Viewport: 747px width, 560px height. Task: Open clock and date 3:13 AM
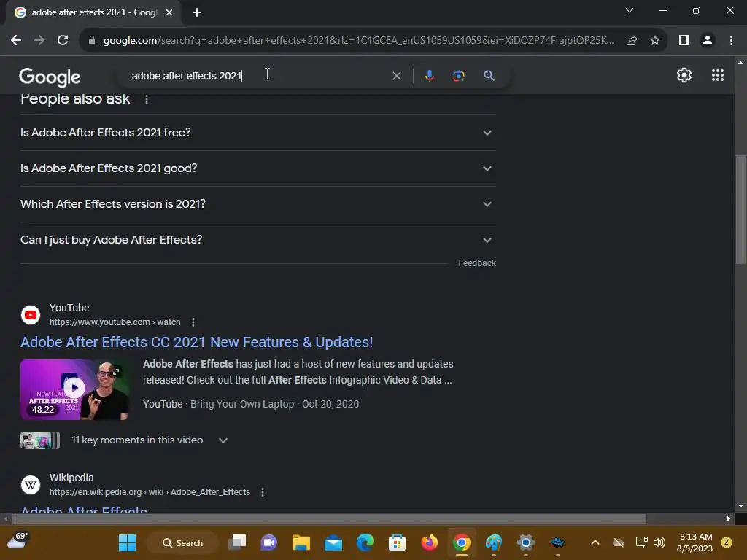(694, 542)
